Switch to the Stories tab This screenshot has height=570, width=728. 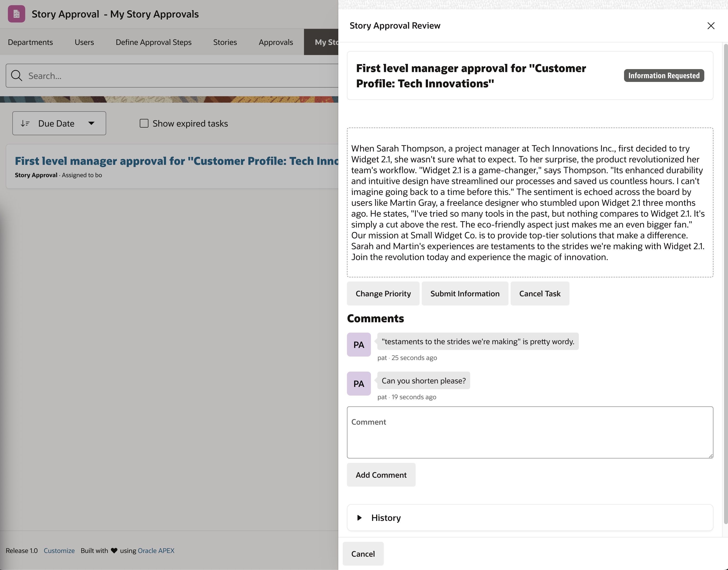tap(225, 42)
